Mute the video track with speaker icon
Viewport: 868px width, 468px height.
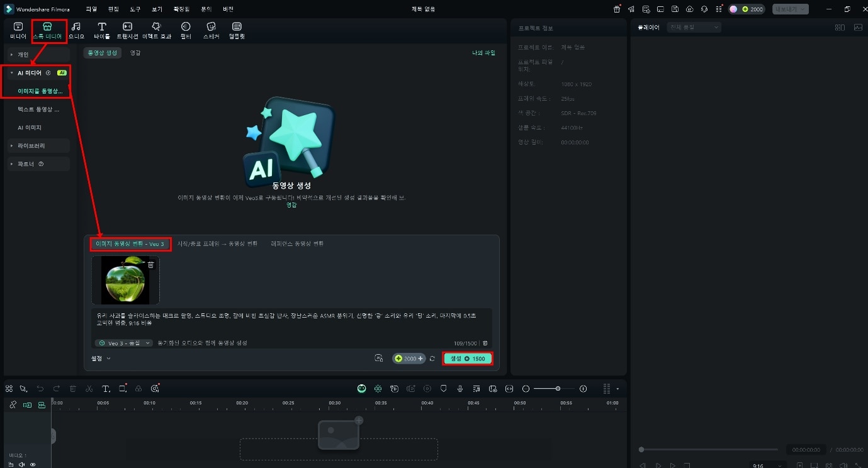[x=22, y=465]
